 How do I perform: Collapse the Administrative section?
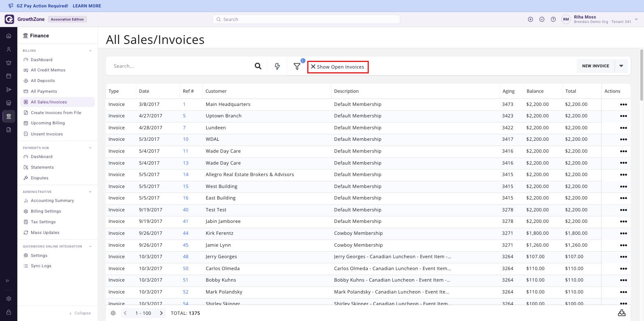pos(90,192)
